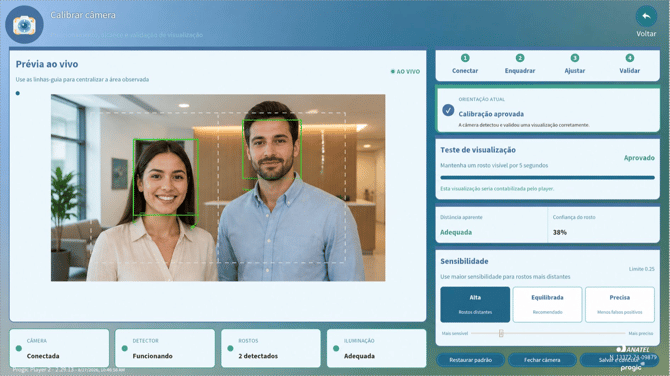Click the 'Mais precisa' slider label
Screen dimensions: 670x376
click(x=641, y=333)
